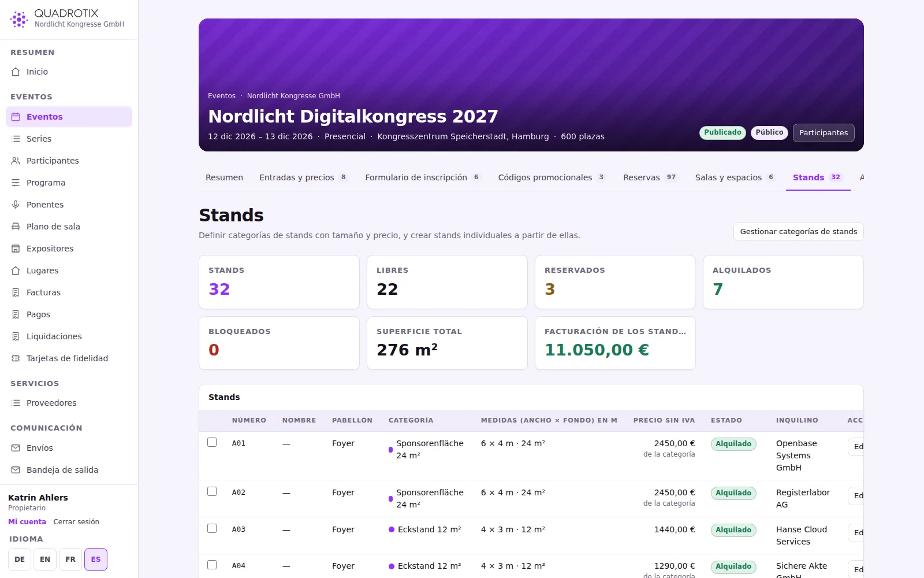Open the Mi cuenta link

point(27,522)
